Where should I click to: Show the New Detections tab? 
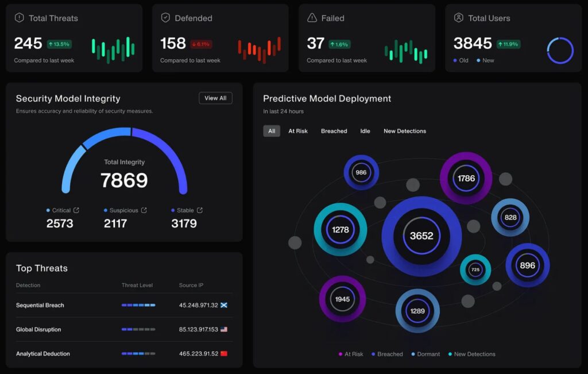(405, 131)
